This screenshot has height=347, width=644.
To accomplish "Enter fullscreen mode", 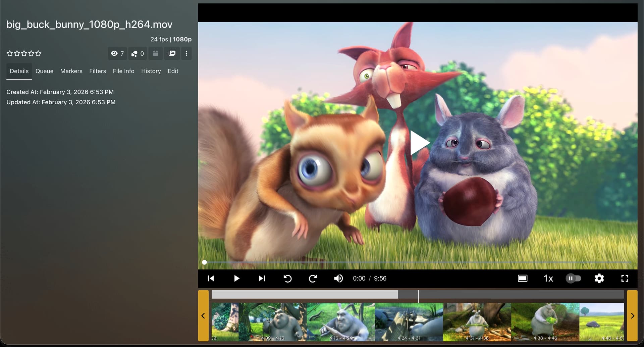I will tap(625, 279).
